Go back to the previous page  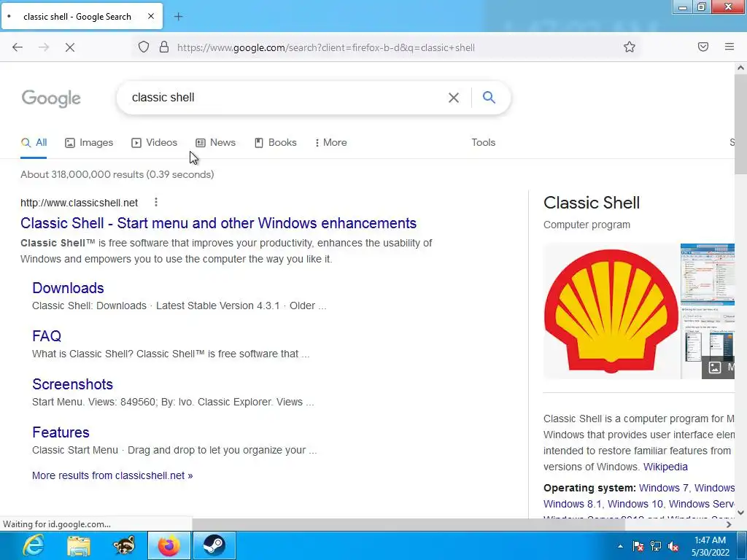pyautogui.click(x=18, y=47)
